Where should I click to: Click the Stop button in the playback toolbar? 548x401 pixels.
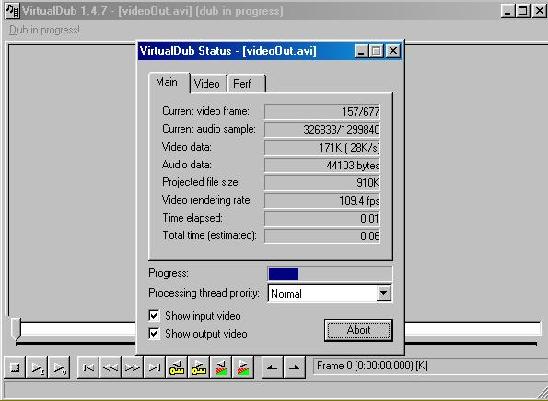point(15,367)
